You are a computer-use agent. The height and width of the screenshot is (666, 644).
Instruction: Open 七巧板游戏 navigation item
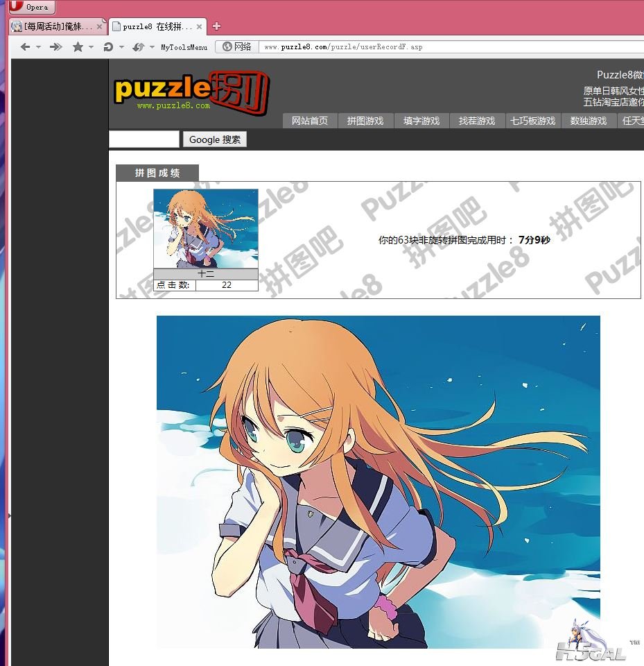(533, 121)
